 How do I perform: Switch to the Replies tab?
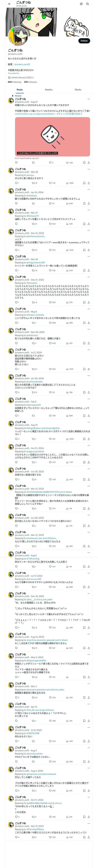[49, 90]
